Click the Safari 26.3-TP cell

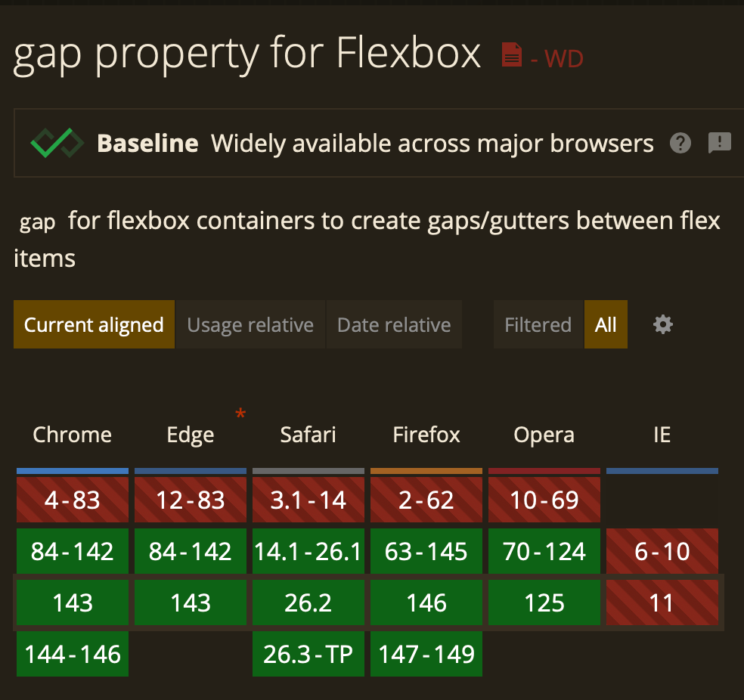[308, 654]
